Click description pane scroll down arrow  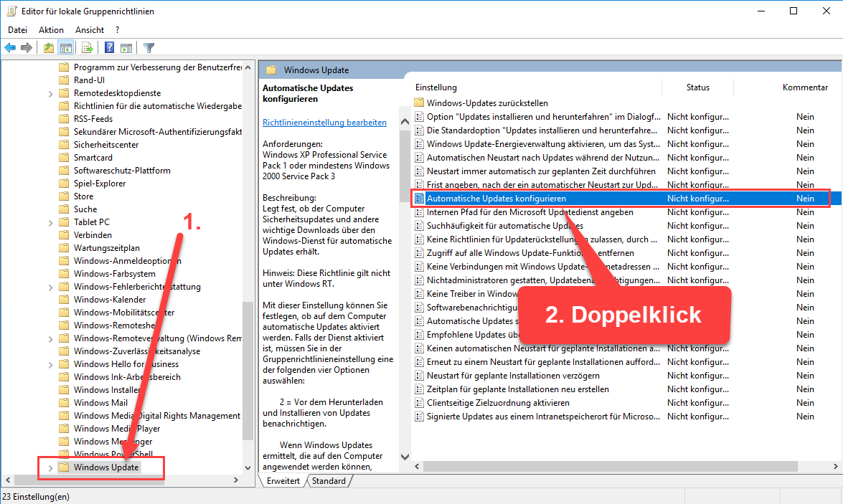pos(405,457)
